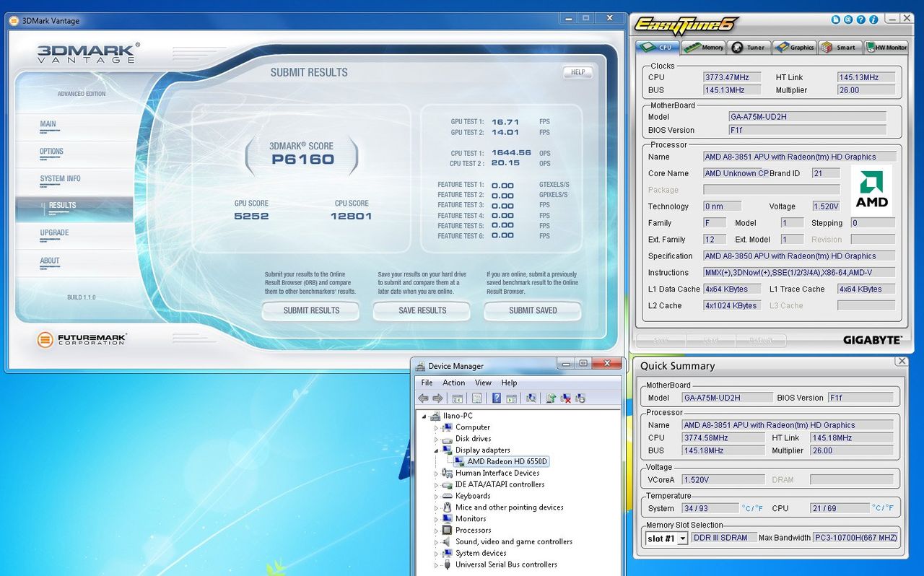Image resolution: width=924 pixels, height=576 pixels.
Task: Open EasyTune6 help via question mark icon
Action: point(860,19)
